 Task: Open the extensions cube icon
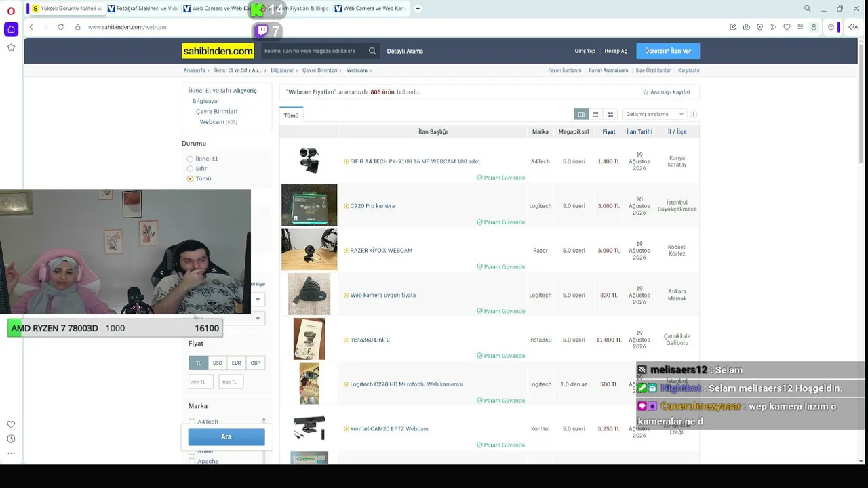tap(831, 27)
